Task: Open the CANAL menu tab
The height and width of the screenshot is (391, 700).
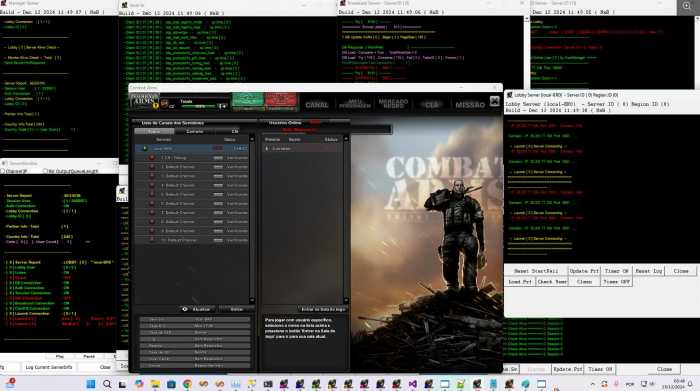Action: [317, 104]
